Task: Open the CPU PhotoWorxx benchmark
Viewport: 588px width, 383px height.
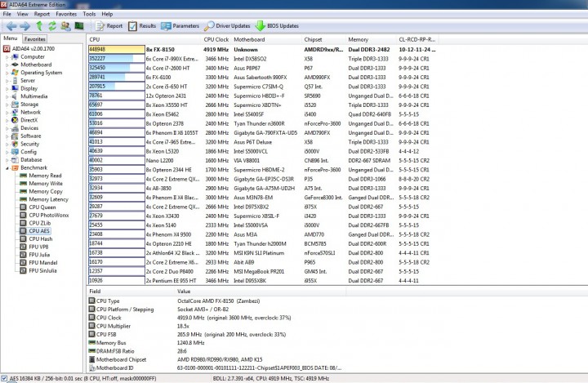Action: 49,215
